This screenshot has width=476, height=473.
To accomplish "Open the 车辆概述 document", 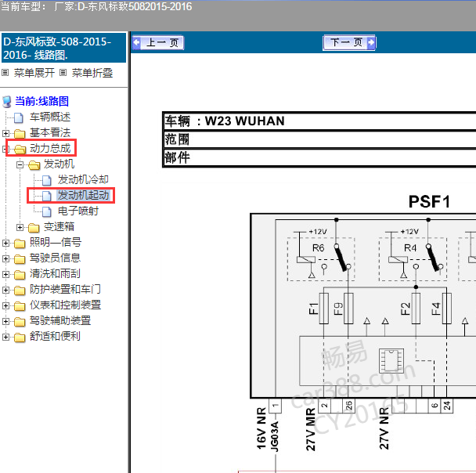I will click(50, 117).
